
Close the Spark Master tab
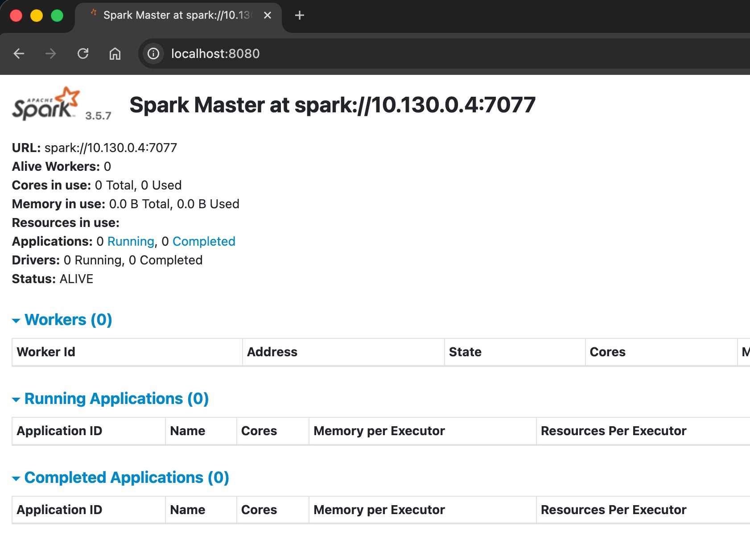(x=268, y=16)
